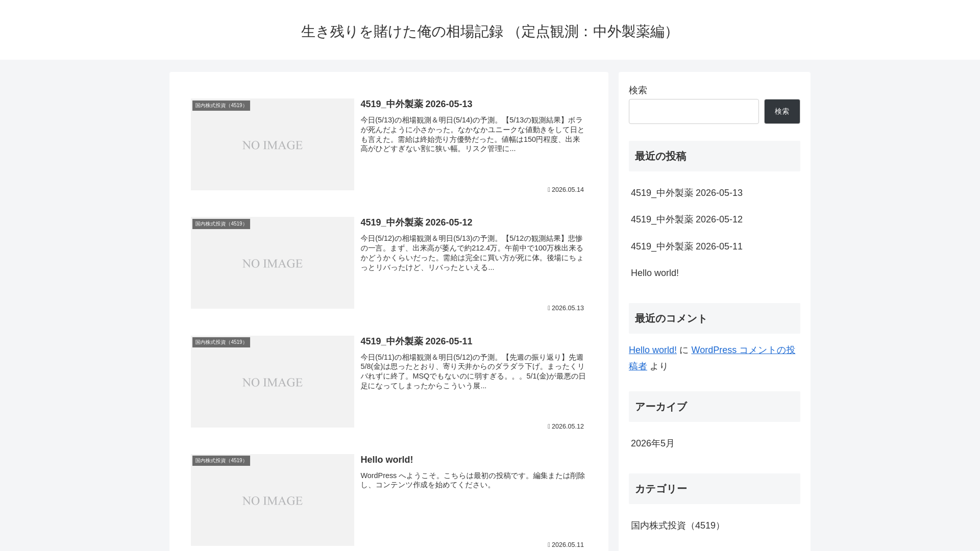Click the excerpt starting 今日(5/12)の相場観測

click(x=473, y=253)
